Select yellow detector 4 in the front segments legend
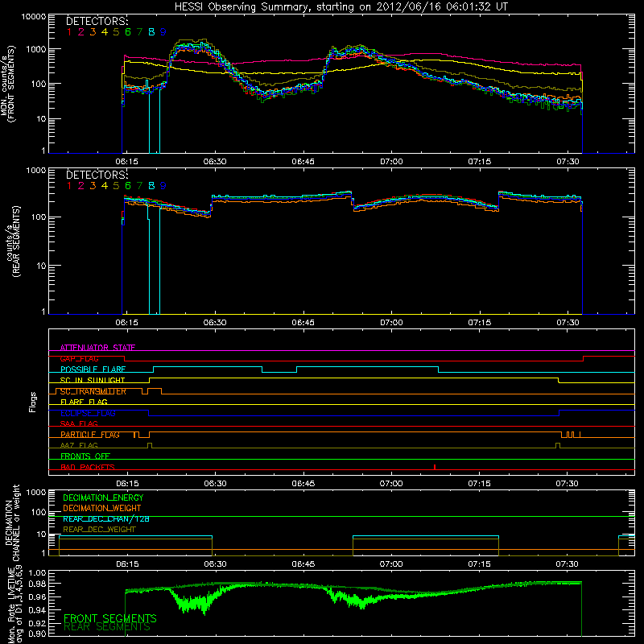The image size is (644, 644). [x=105, y=31]
